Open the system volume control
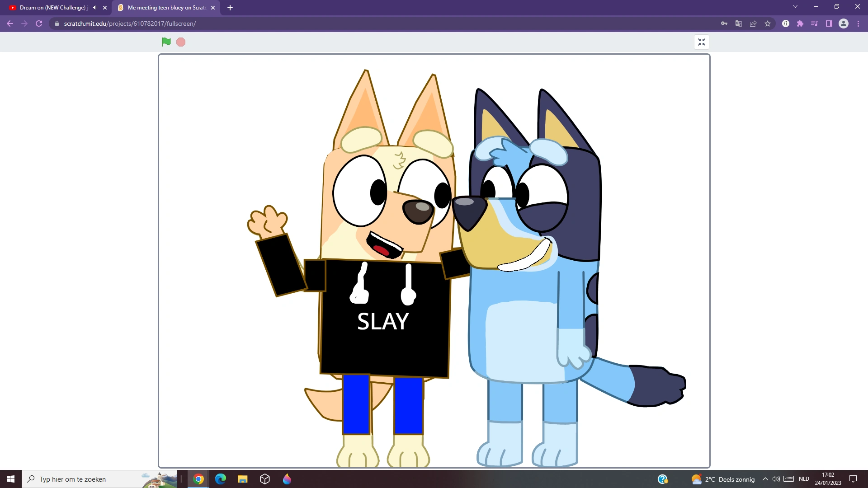Screen dimensions: 868x488 [x=776, y=479]
